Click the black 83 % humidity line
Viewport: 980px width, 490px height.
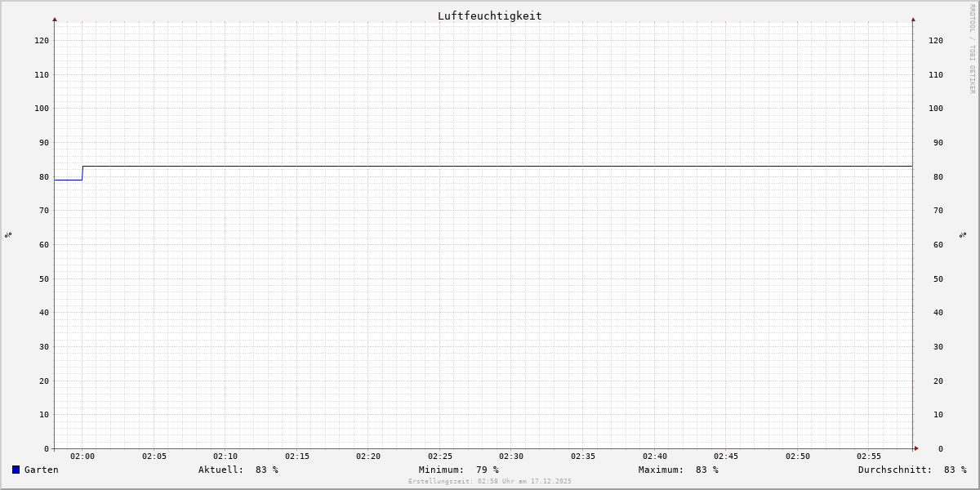[497, 166]
